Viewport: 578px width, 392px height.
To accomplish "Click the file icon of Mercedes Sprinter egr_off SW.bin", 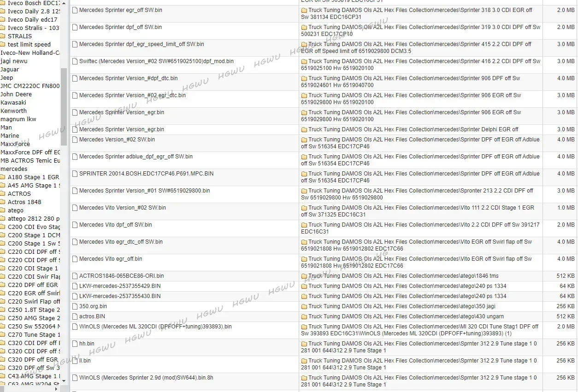I will tap(75, 10).
